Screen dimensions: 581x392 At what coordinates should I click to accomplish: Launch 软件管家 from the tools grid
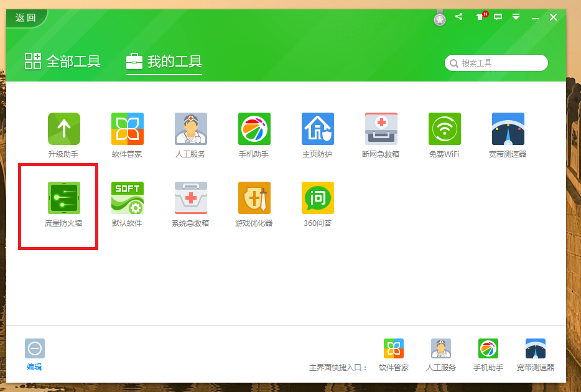(127, 129)
